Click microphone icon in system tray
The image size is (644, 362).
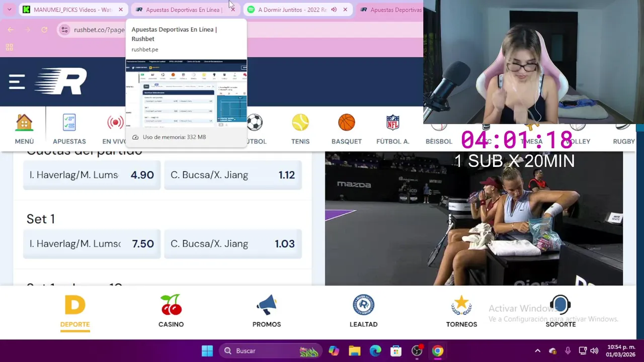[568, 351]
